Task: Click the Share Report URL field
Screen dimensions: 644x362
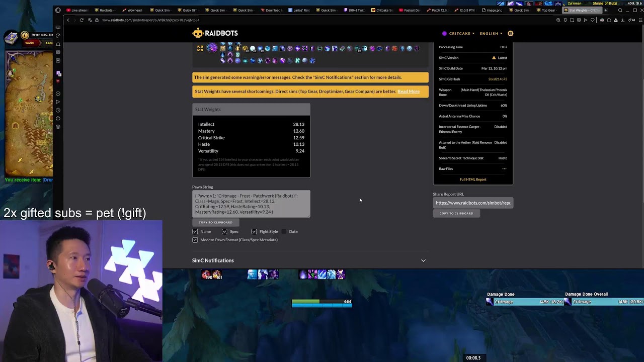Action: coord(473,203)
